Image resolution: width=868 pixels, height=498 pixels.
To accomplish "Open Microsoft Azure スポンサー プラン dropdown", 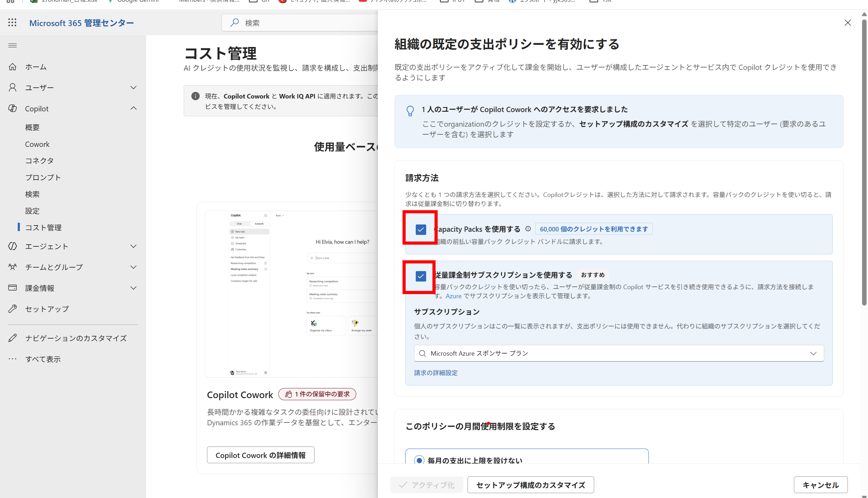I will click(x=619, y=353).
